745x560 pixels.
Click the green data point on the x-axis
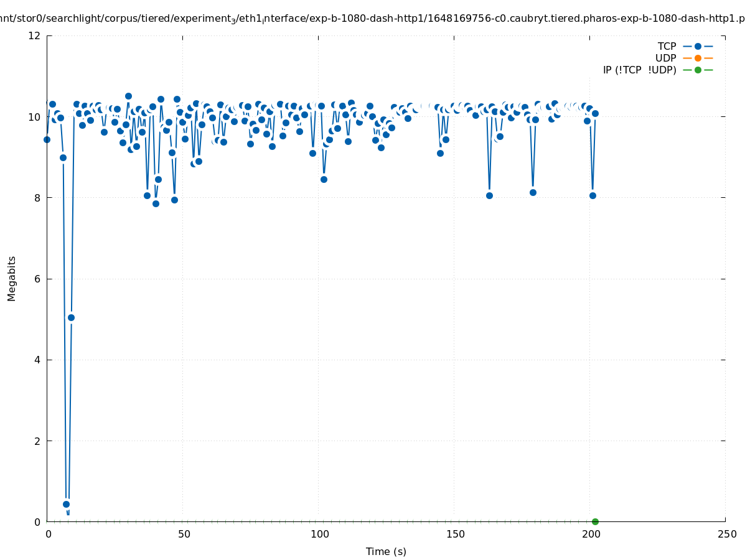pos(595,521)
